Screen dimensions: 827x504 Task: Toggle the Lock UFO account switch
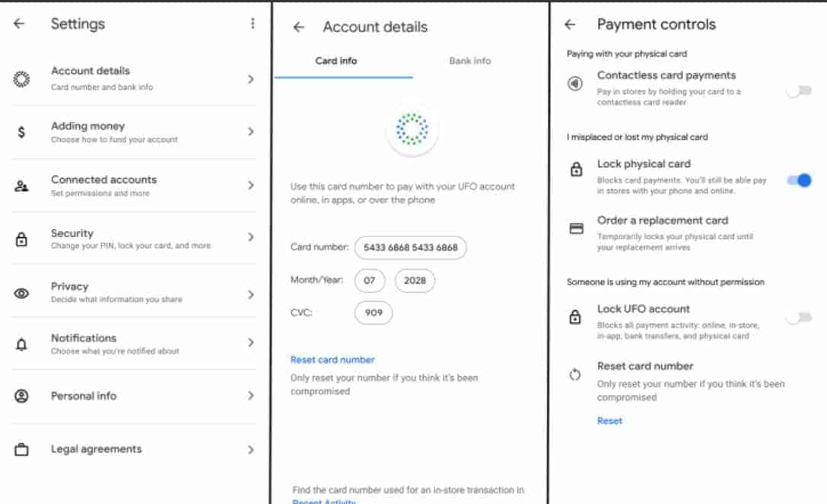pos(799,317)
